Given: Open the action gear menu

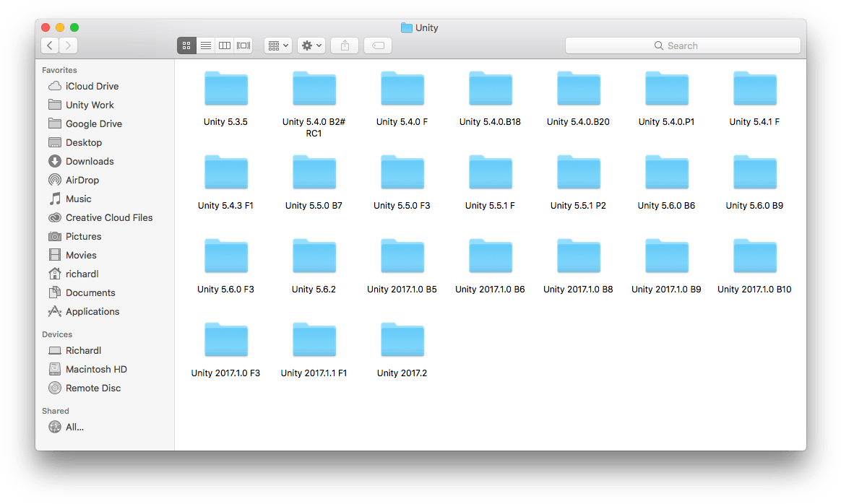Looking at the screenshot, I should pyautogui.click(x=311, y=45).
